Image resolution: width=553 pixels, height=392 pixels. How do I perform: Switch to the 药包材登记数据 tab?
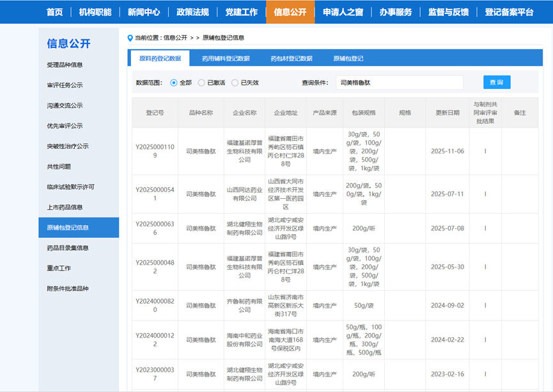[x=291, y=59]
